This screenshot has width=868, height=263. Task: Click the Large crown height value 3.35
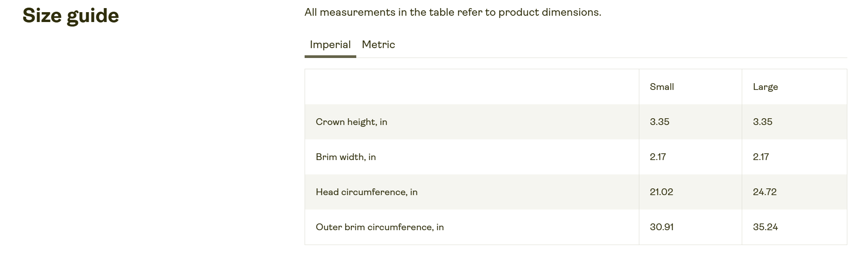(x=762, y=122)
